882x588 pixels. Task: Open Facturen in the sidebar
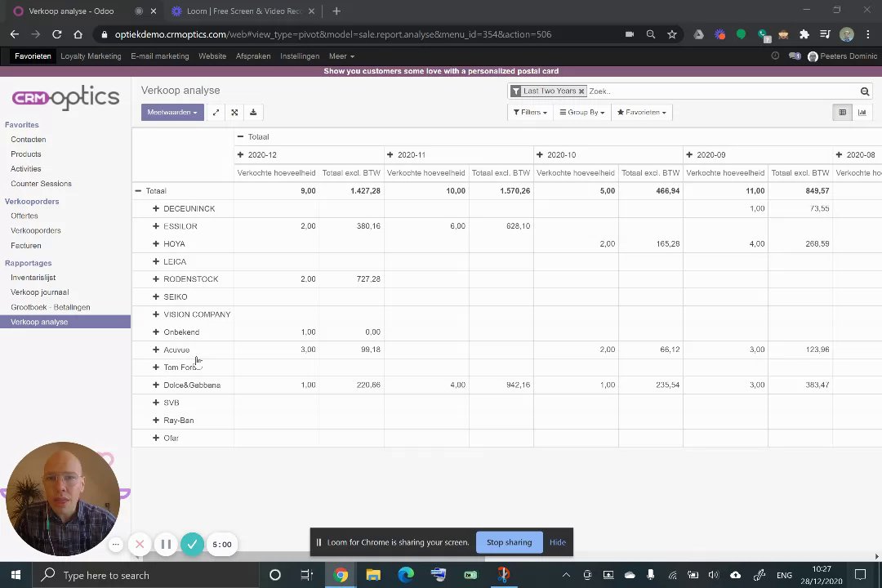pyautogui.click(x=26, y=245)
